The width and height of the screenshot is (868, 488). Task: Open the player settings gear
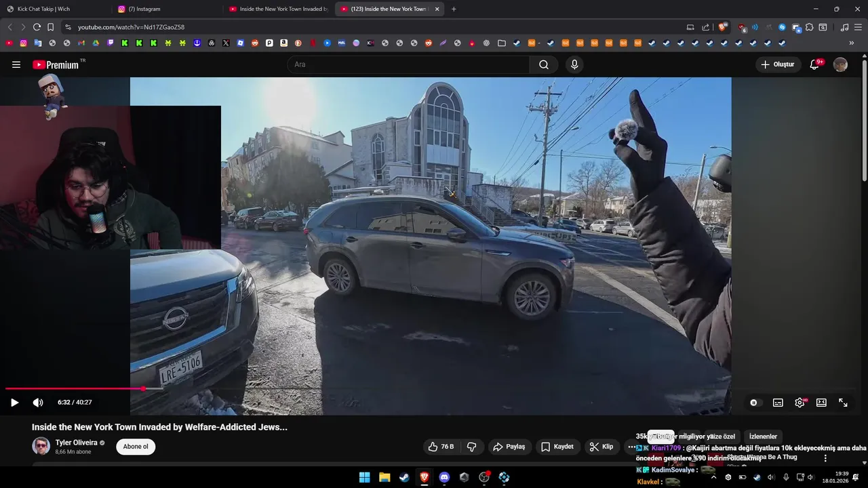tap(800, 403)
